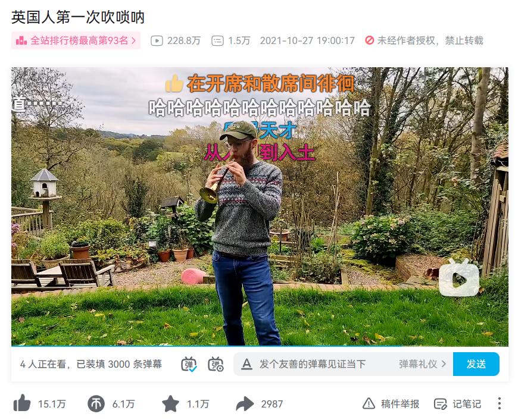The width and height of the screenshot is (518, 420).
Task: Click 发送 to send danmaku
Action: tap(476, 364)
